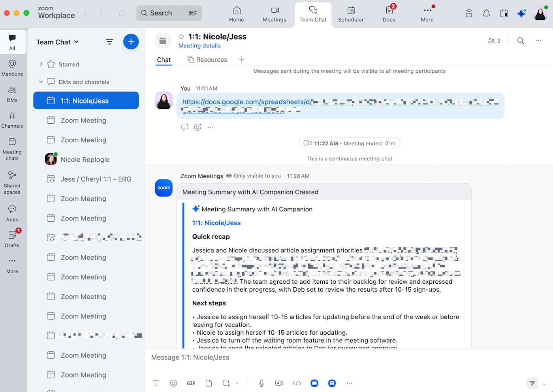
Task: Launch AI Companion sparkle icon
Action: 522,13
